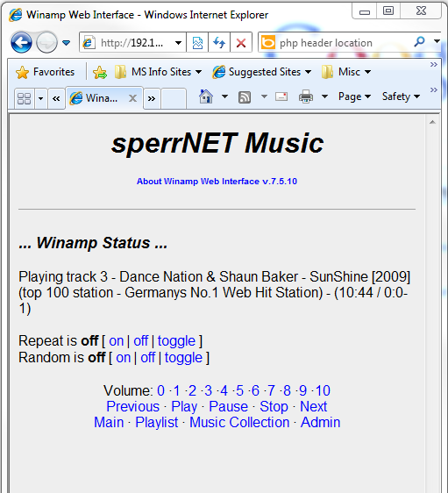Open the Misc favorites folder
Image resolution: width=448 pixels, height=493 pixels.
coord(346,72)
